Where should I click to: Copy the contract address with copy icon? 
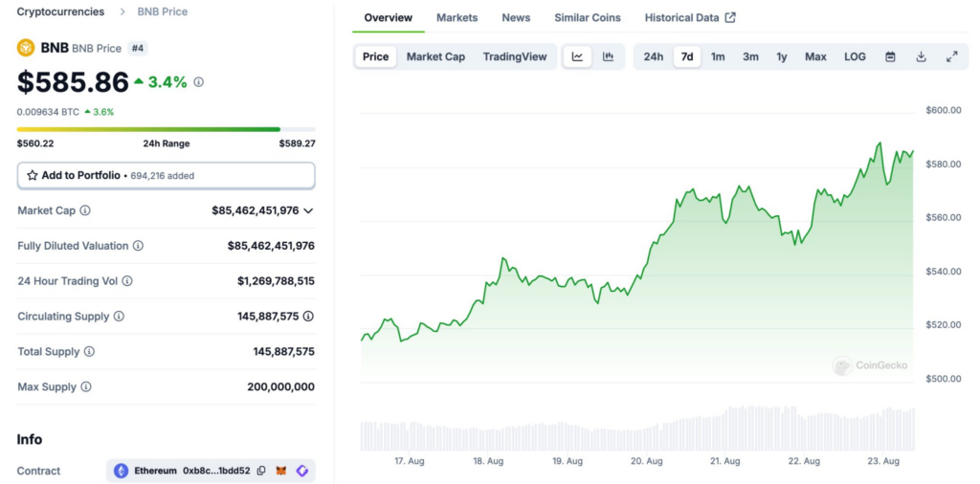click(261, 471)
